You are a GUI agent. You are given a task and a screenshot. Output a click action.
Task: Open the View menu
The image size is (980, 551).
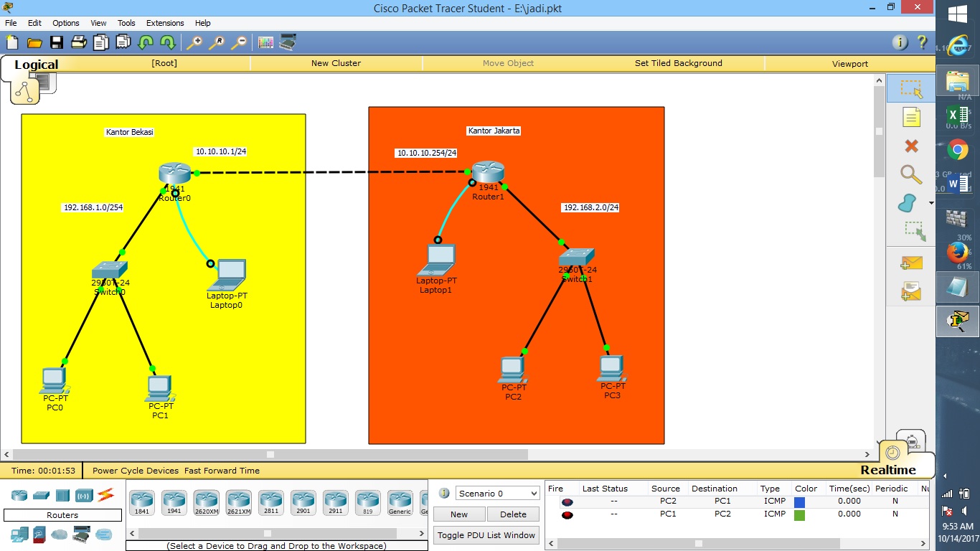[x=98, y=23]
